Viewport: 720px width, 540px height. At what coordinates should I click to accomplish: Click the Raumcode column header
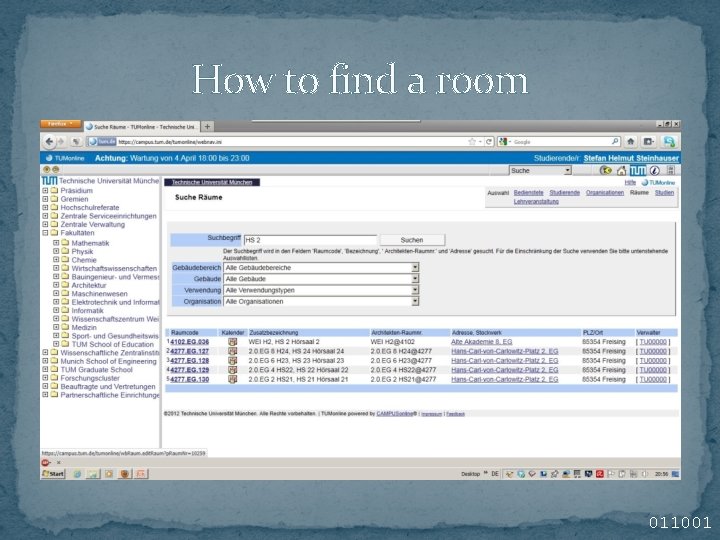(x=185, y=333)
